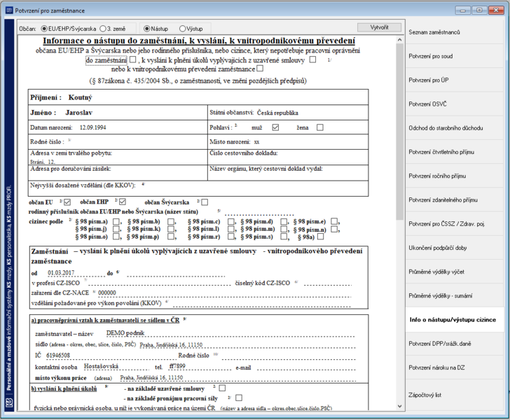The image size is (510, 420).
Task: Check the 'vyslání k plnění úkolů' header checkbox
Action: 312,59
